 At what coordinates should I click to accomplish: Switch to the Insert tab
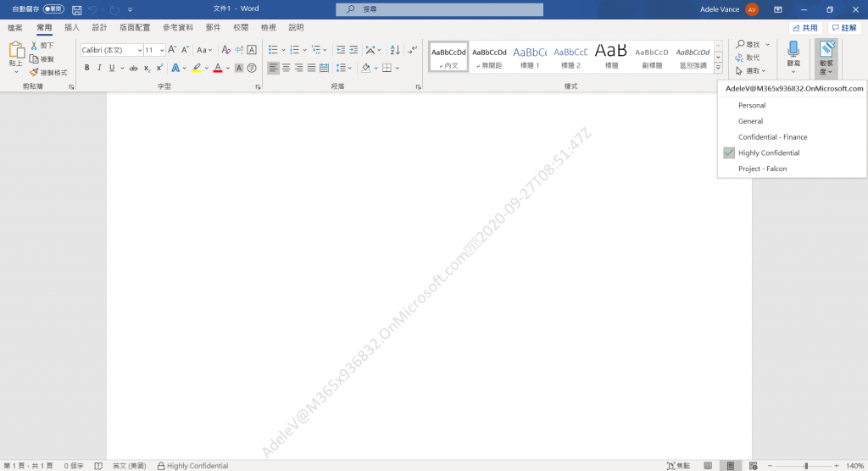click(72, 28)
